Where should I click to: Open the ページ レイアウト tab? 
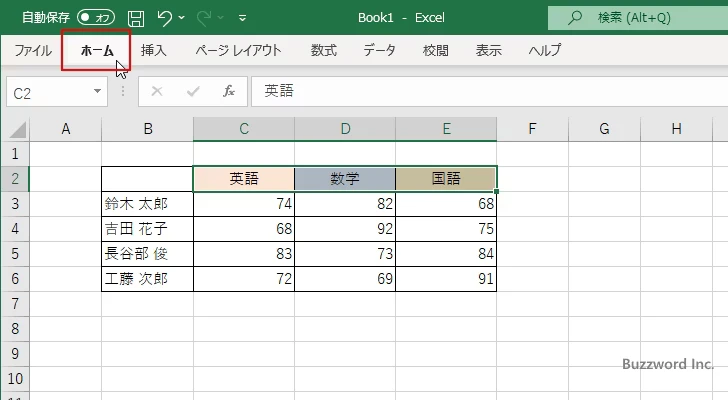coord(238,50)
